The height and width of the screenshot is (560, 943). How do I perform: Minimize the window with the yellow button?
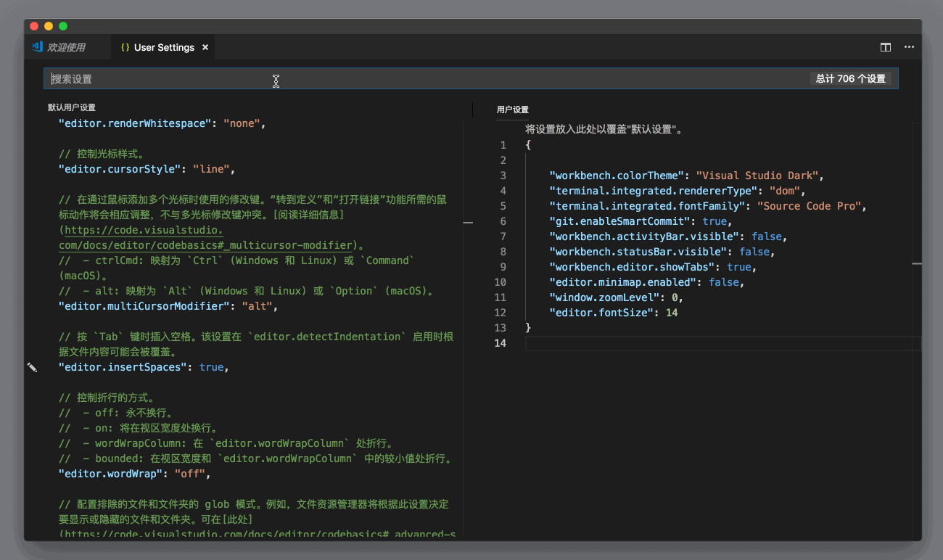49,26
